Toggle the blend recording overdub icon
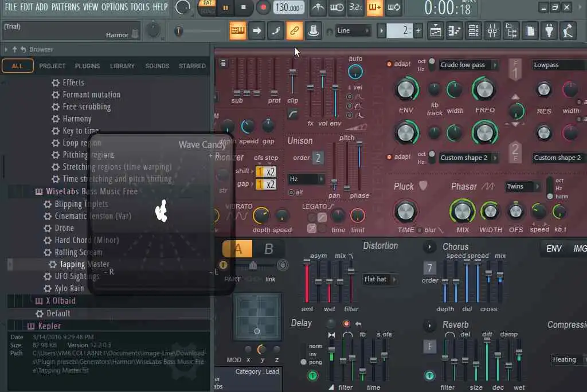Screen dimensions: 587x392 374,8
